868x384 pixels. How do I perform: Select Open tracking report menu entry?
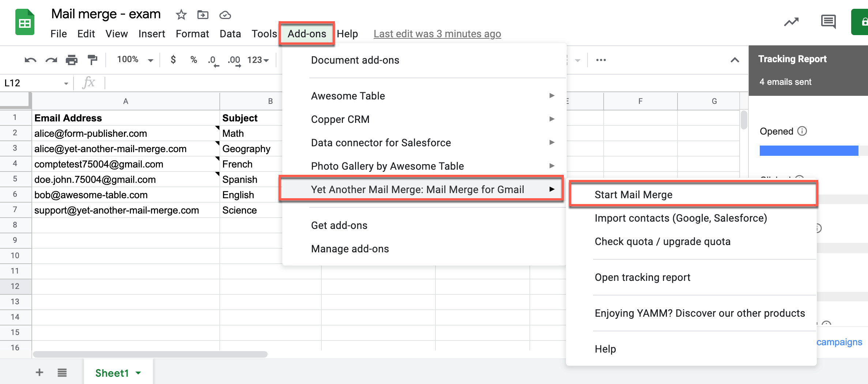(x=642, y=277)
